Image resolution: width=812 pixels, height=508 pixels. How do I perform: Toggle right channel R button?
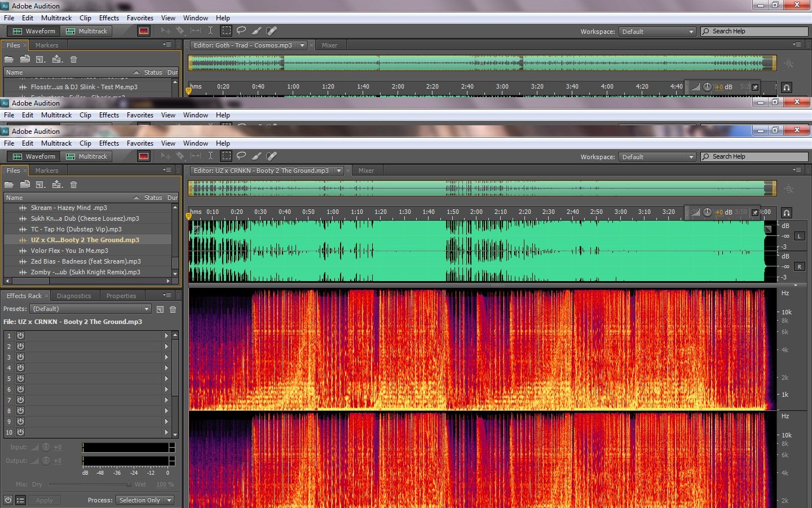click(x=800, y=266)
